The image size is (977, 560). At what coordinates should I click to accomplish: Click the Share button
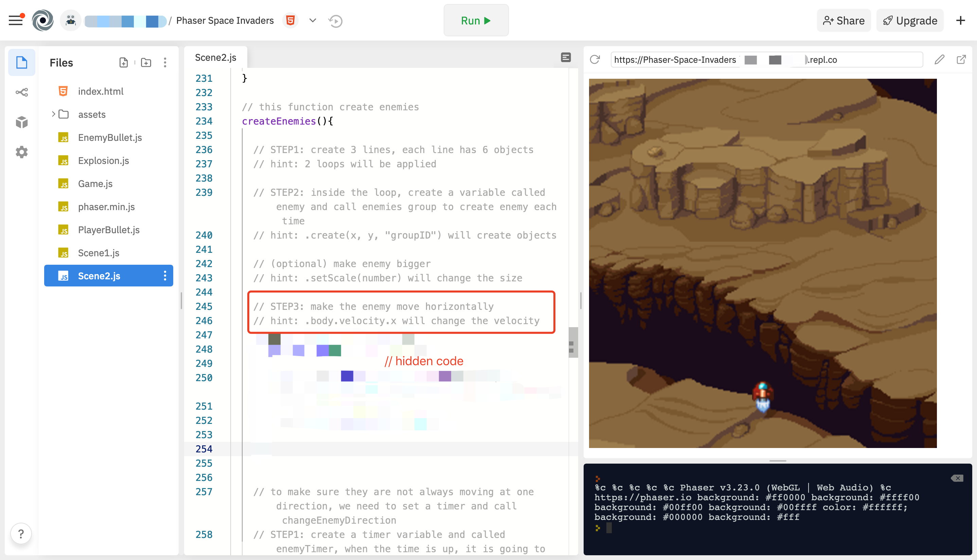(x=843, y=21)
